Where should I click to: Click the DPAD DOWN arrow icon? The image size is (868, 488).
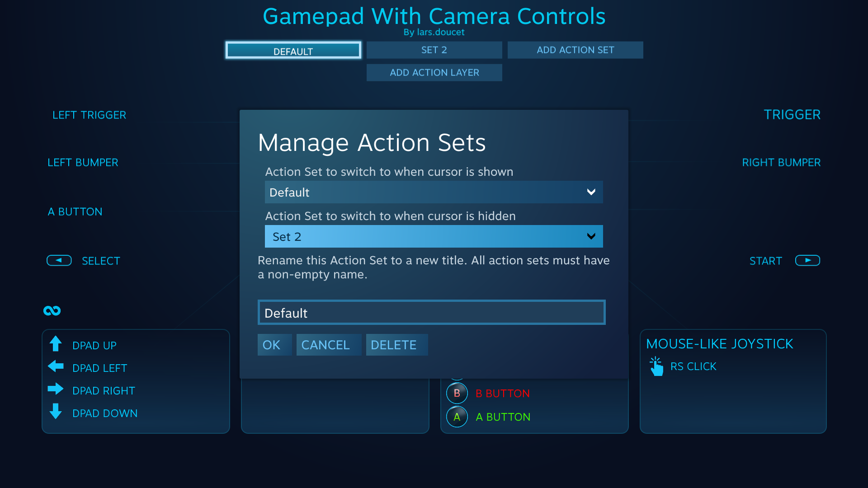tap(56, 413)
